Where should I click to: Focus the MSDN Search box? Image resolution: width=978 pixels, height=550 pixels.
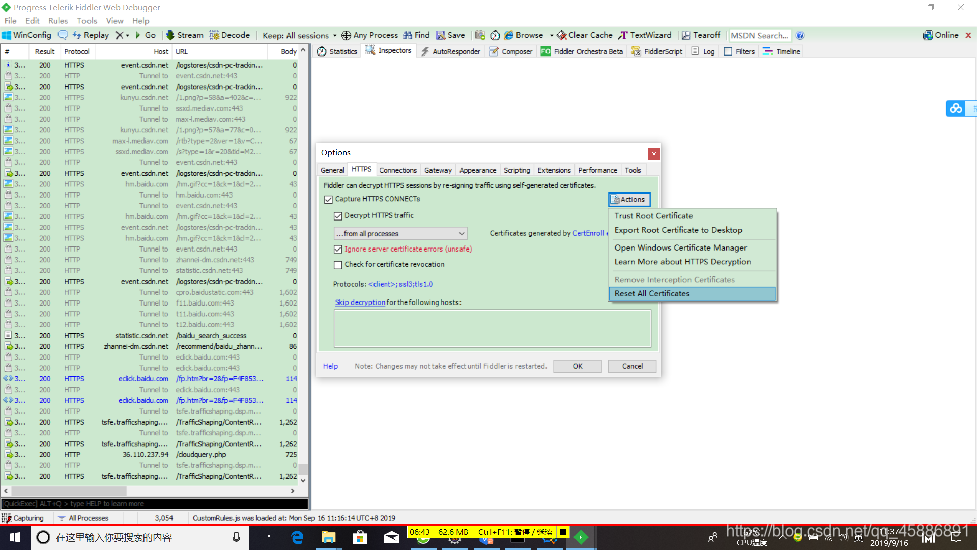click(759, 36)
